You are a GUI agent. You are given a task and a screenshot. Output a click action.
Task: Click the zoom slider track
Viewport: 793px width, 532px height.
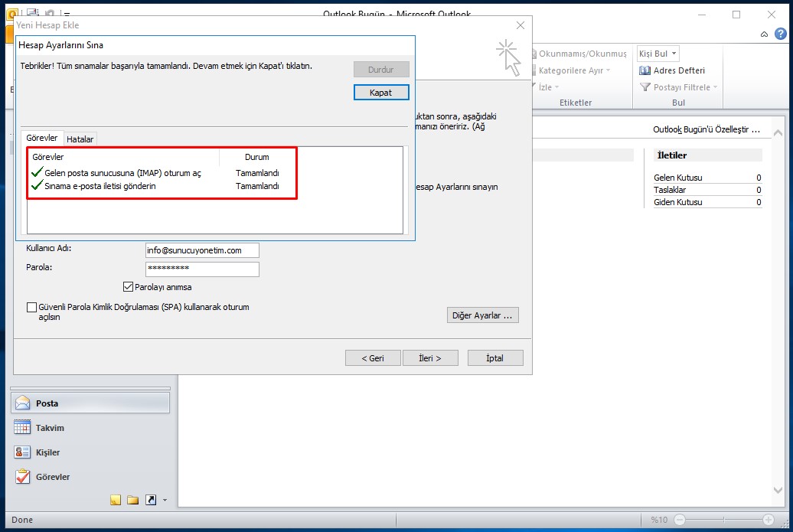pos(723,519)
